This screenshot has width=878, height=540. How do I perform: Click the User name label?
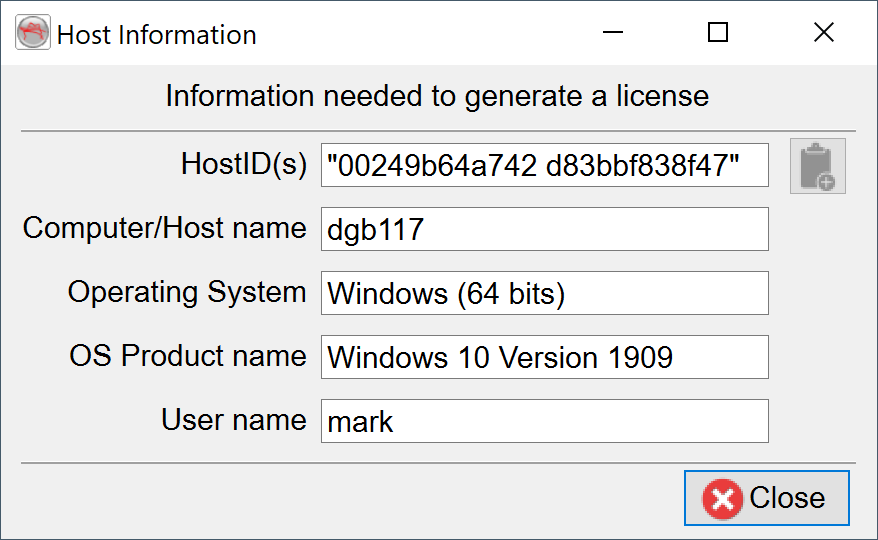coord(233,420)
